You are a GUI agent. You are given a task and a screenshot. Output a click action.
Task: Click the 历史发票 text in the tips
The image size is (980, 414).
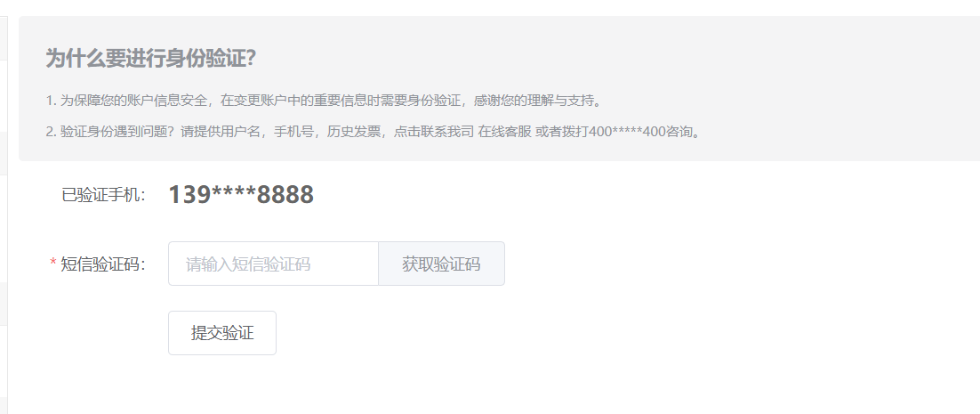[x=352, y=133]
